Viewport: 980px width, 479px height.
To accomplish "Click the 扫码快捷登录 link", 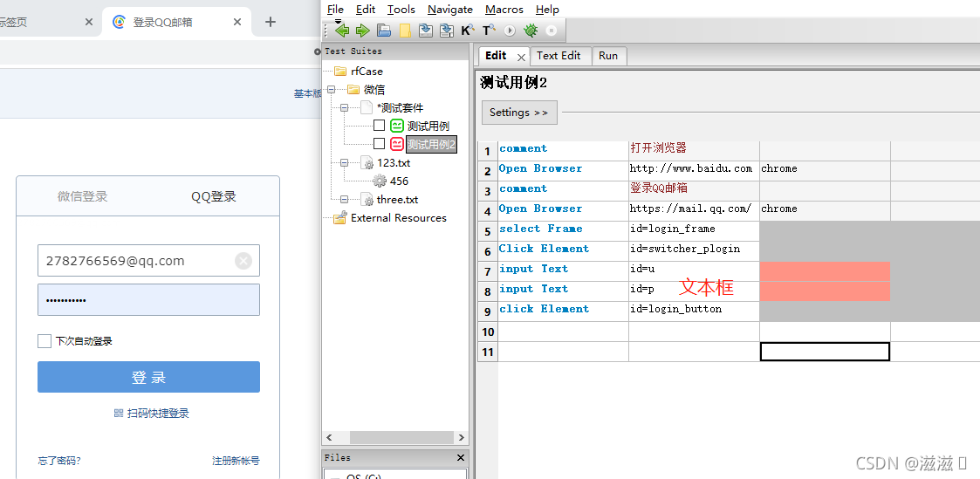I will (158, 414).
